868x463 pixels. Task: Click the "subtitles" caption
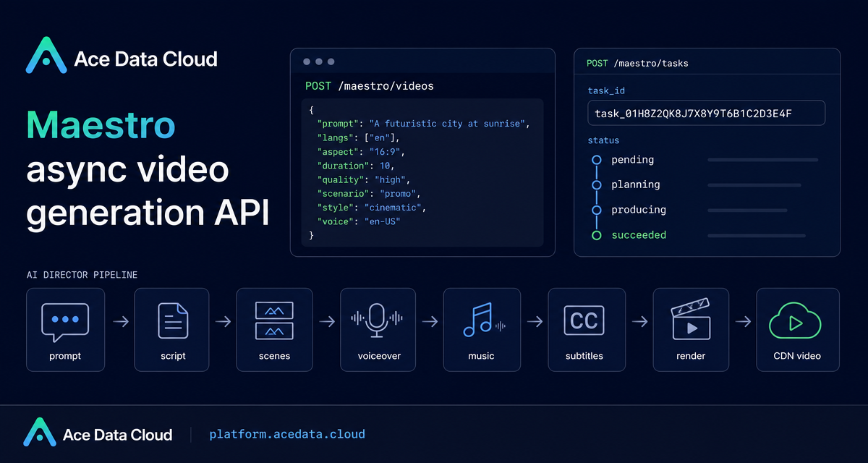(x=584, y=356)
